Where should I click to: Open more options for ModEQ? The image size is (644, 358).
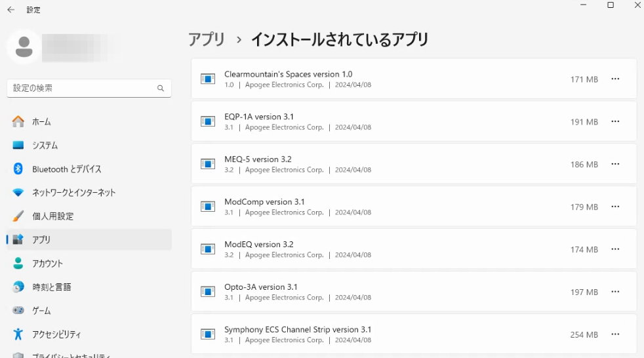pyautogui.click(x=615, y=249)
